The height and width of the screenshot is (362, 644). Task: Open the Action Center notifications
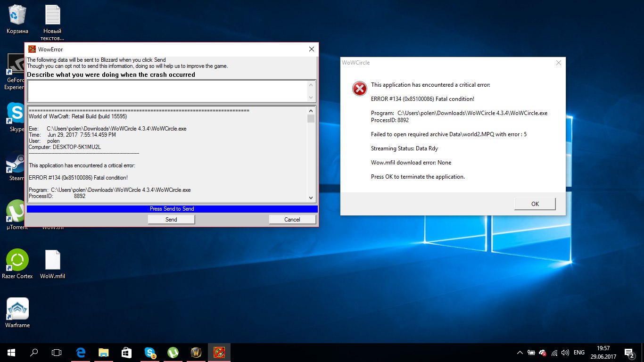coord(629,352)
